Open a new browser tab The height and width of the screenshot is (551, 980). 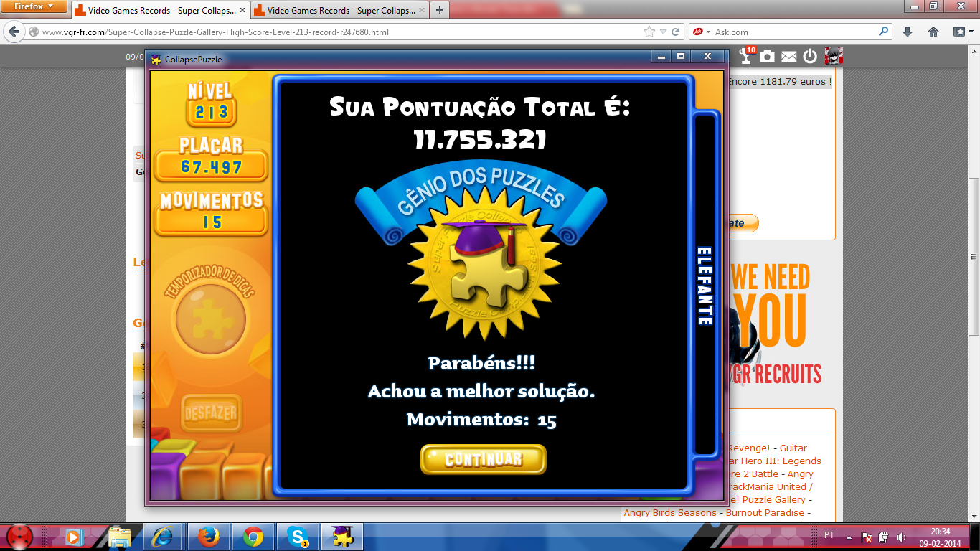[439, 10]
